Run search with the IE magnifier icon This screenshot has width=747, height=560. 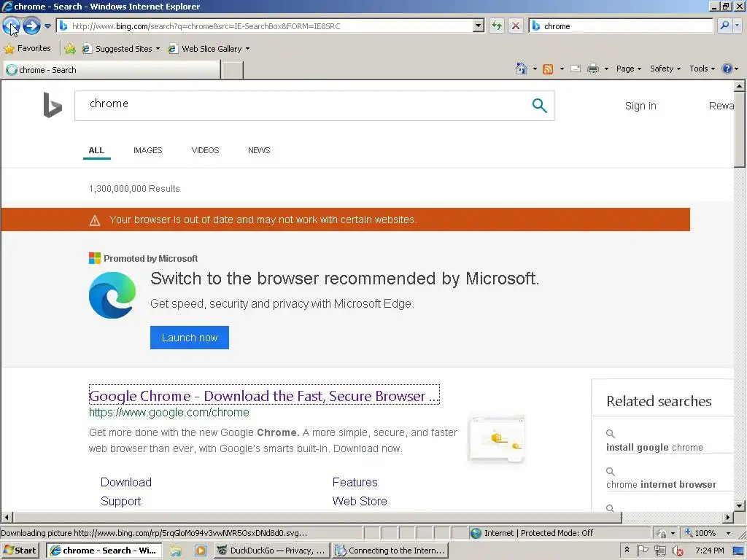724,26
